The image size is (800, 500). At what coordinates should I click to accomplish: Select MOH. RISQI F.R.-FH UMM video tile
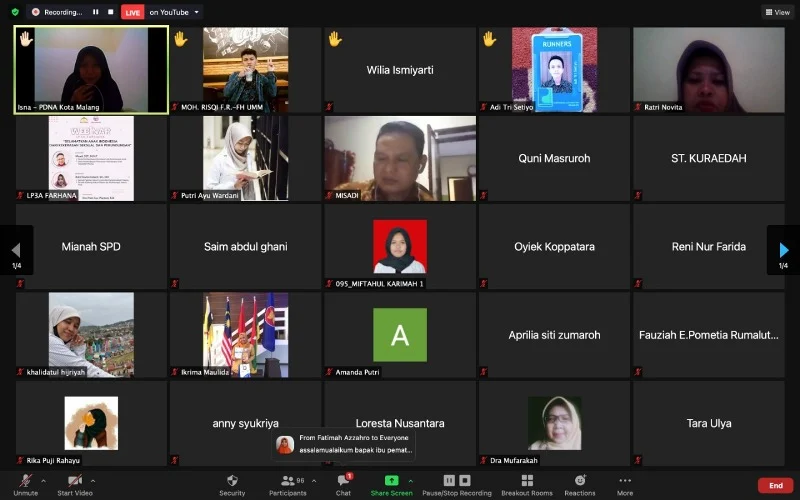(245, 70)
